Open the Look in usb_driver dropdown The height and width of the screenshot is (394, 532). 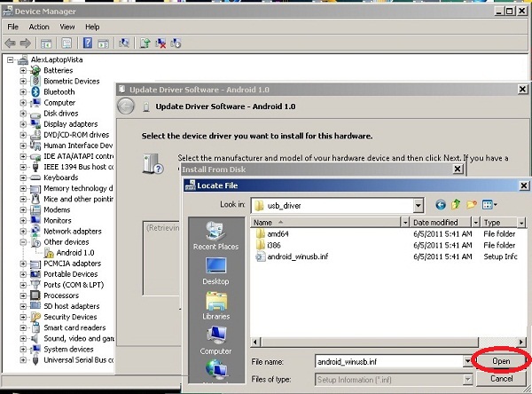pyautogui.click(x=419, y=206)
